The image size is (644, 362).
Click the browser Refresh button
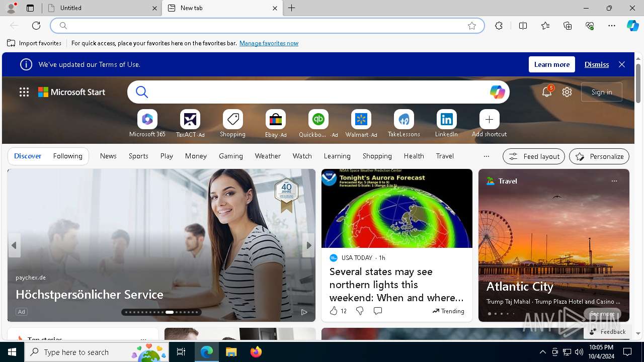tap(36, 26)
